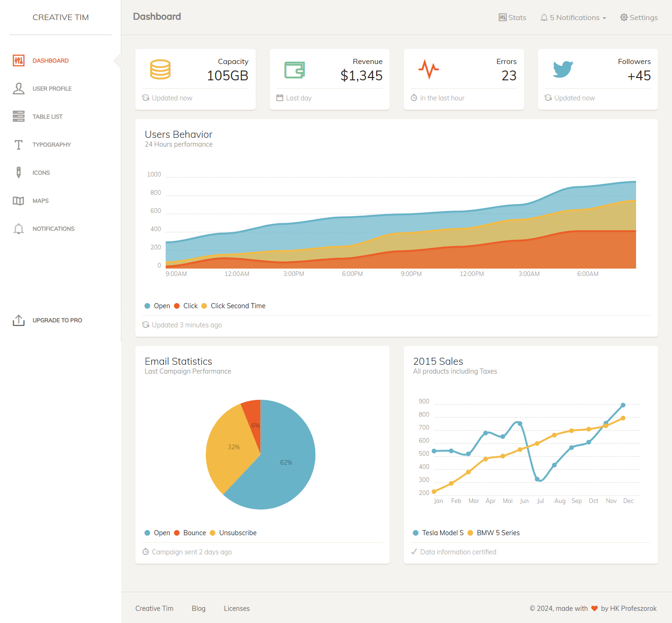Click the Twitter bird icon on Followers card
Viewport: 672px width, 623px height.
pyautogui.click(x=563, y=69)
